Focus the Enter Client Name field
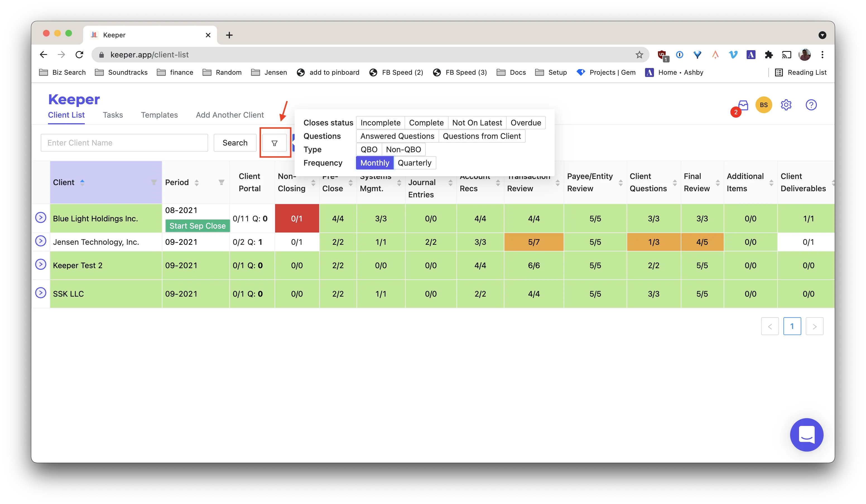This screenshot has width=866, height=504. click(124, 143)
